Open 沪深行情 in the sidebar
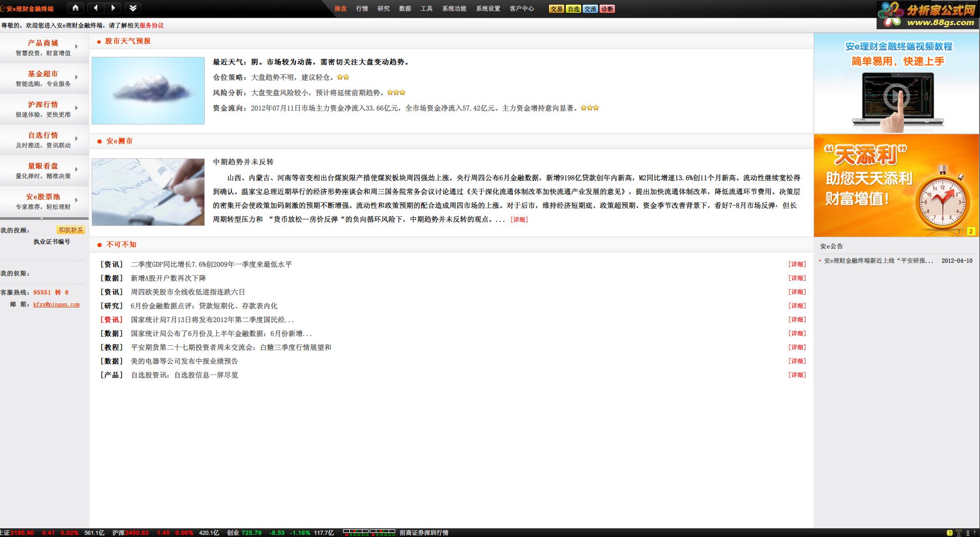980x537 pixels. [x=43, y=105]
